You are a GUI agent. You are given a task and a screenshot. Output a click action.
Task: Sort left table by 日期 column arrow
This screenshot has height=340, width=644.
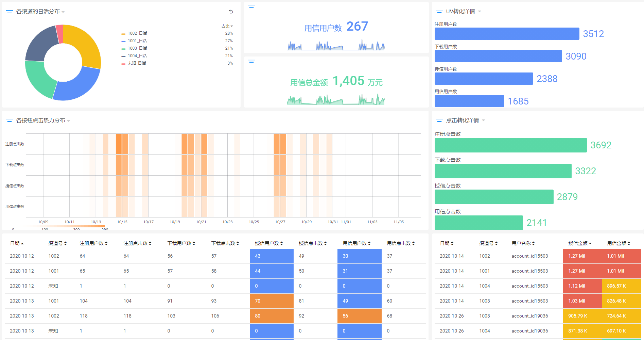pos(22,244)
